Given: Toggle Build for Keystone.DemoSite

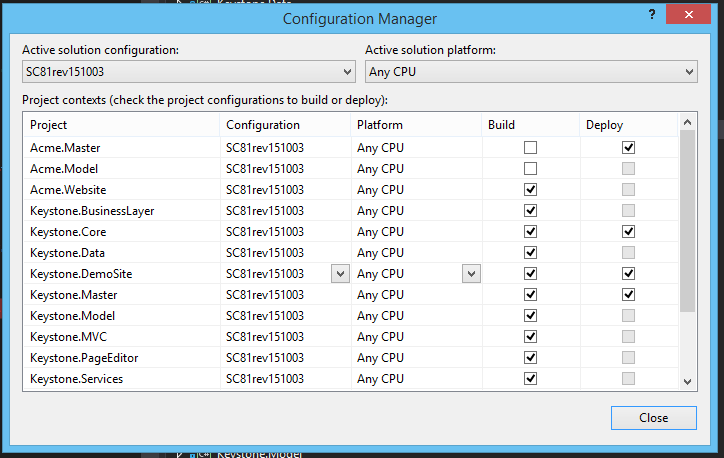Looking at the screenshot, I should click(531, 274).
